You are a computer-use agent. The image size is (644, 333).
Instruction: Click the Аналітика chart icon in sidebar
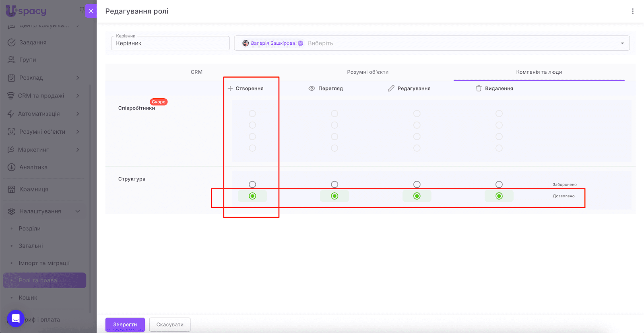coord(12,167)
